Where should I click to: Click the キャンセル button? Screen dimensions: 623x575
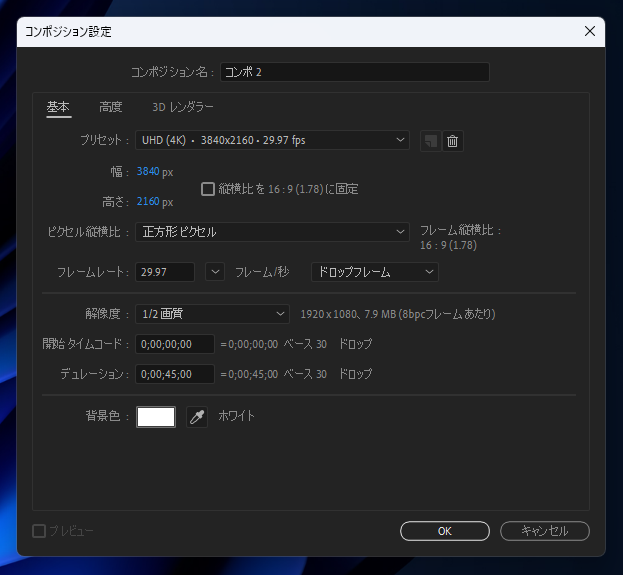pyautogui.click(x=545, y=531)
